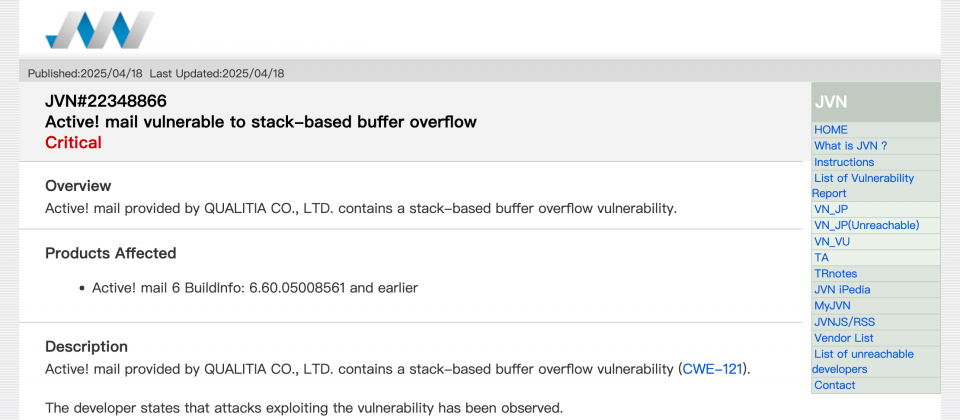The width and height of the screenshot is (960, 420).
Task: Go to the Contact page
Action: point(834,385)
